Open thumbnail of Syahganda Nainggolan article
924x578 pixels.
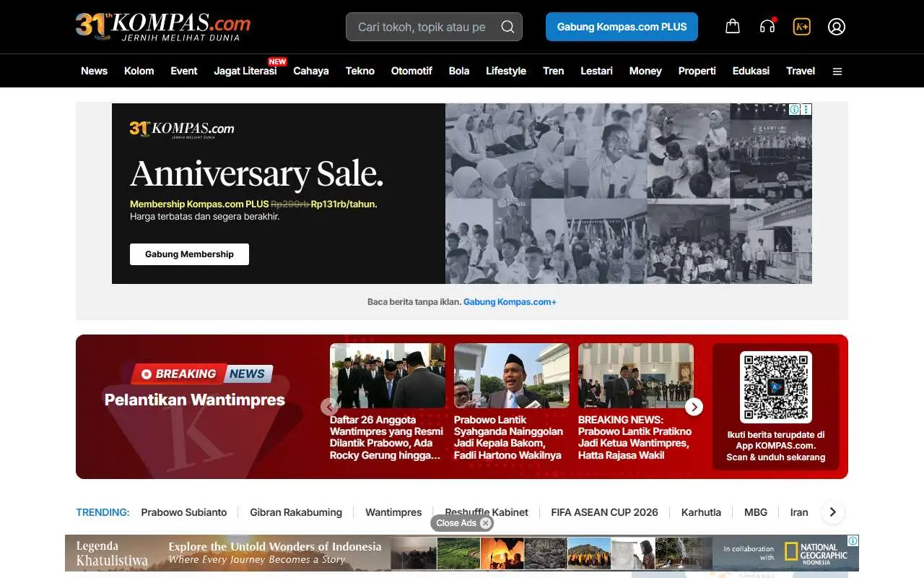click(512, 376)
